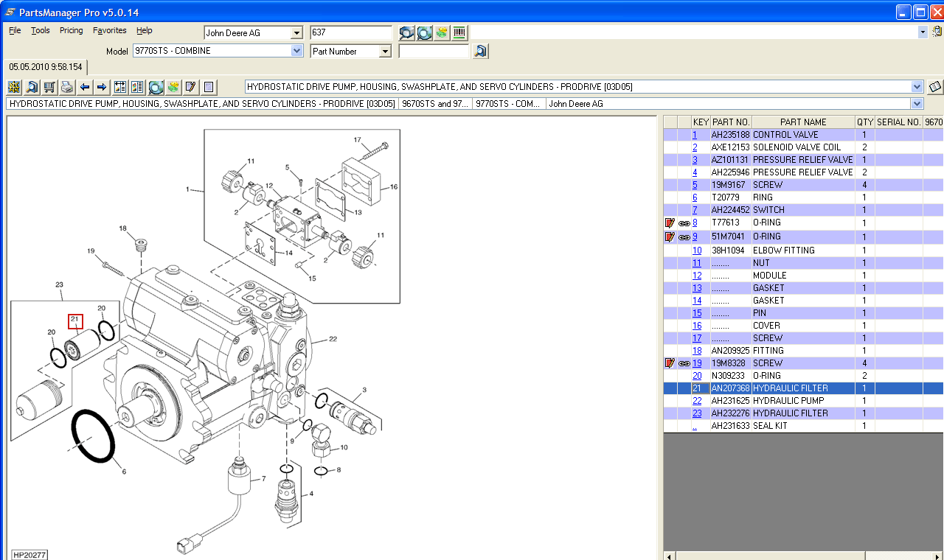Viewport: 944px width, 560px height.
Task: Click the shopping cart icon
Action: tap(49, 87)
